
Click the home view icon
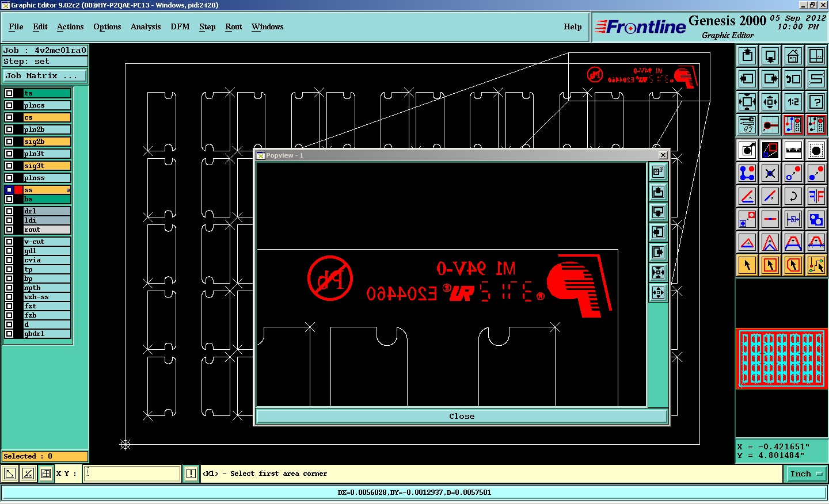pos(793,56)
